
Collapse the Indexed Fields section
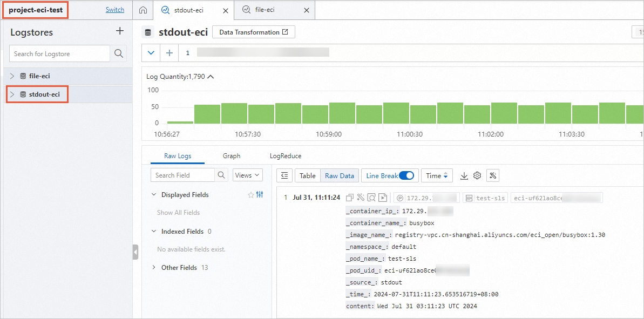[154, 232]
